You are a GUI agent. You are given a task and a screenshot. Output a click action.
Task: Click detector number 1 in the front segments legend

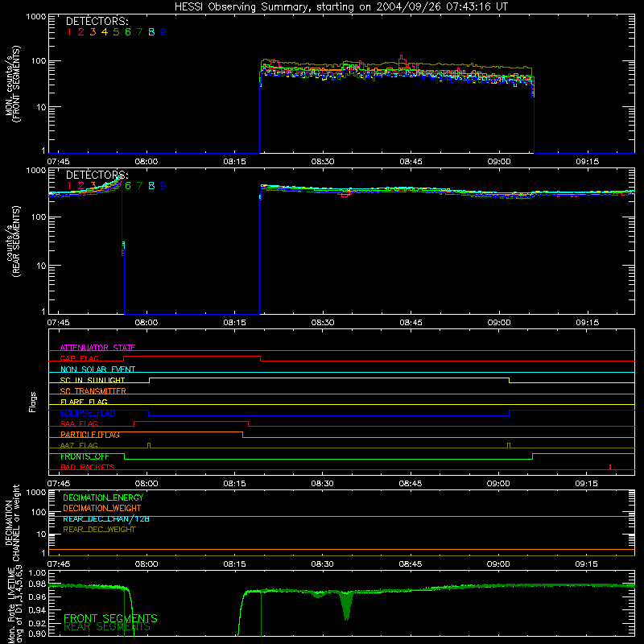click(69, 32)
